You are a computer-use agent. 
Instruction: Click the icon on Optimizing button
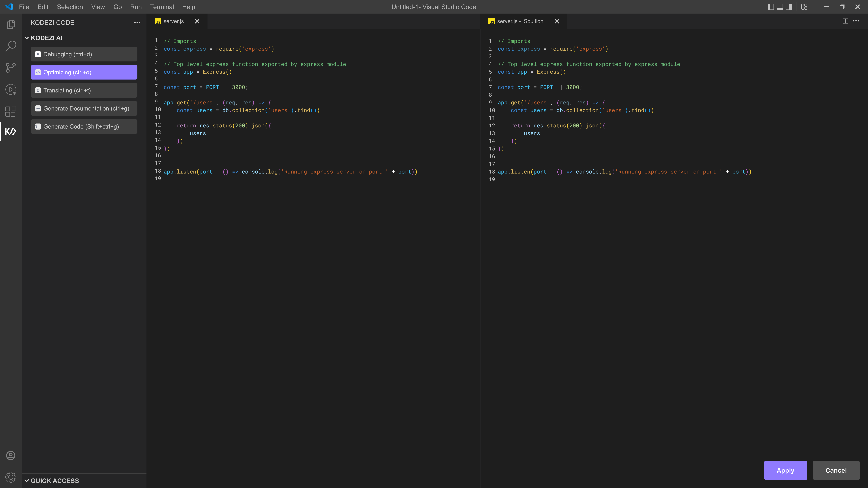click(x=38, y=72)
